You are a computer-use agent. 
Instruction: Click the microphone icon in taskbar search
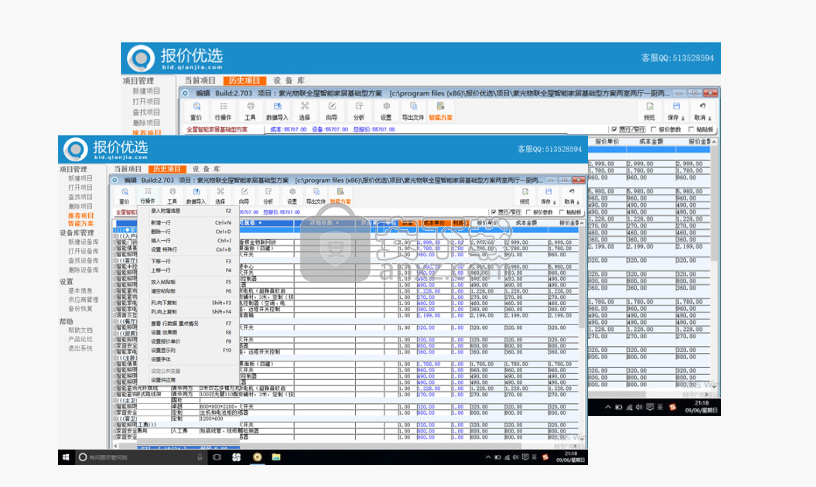tap(199, 457)
